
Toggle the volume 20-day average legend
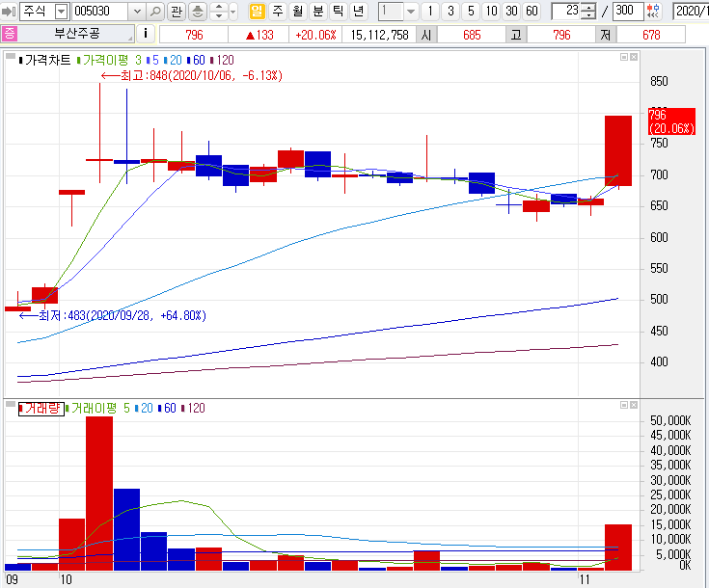(145, 409)
